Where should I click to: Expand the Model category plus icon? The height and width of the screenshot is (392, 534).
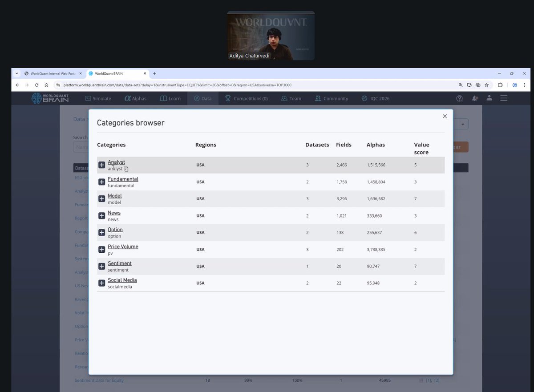coord(102,199)
